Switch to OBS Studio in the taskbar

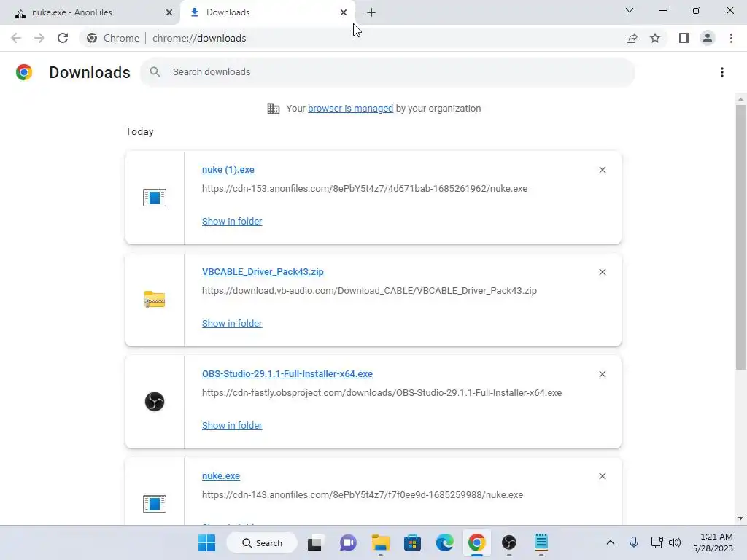click(x=508, y=542)
